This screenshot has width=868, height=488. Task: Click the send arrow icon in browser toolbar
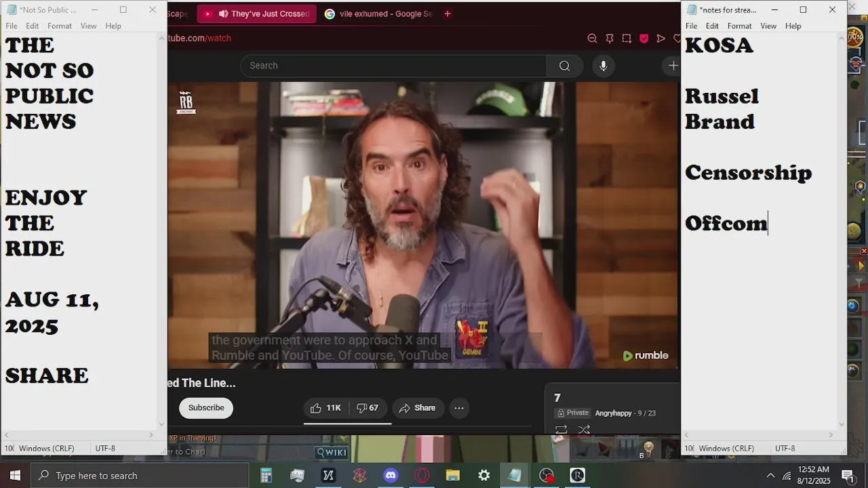pos(660,39)
